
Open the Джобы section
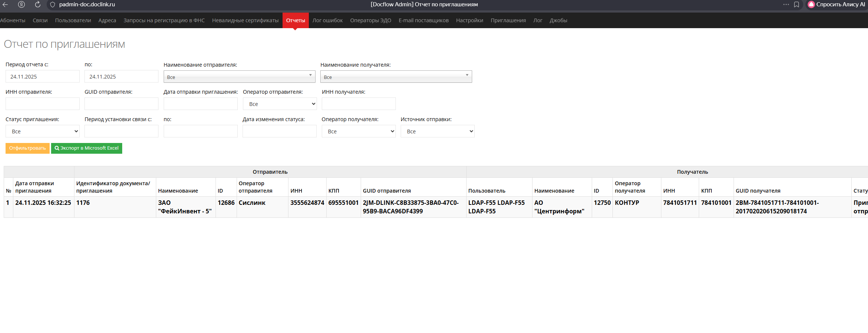(x=558, y=20)
